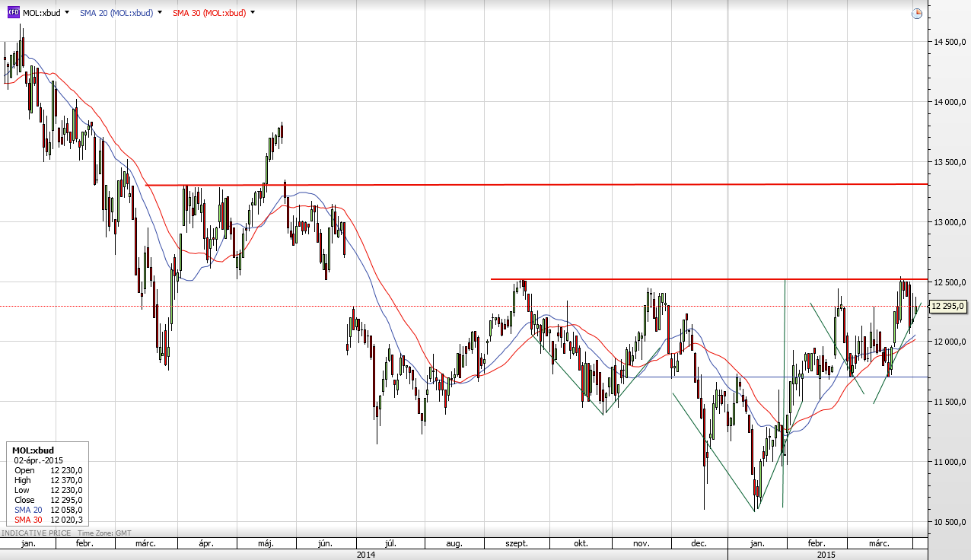Click the 13 000,0 price axis label

(950, 222)
